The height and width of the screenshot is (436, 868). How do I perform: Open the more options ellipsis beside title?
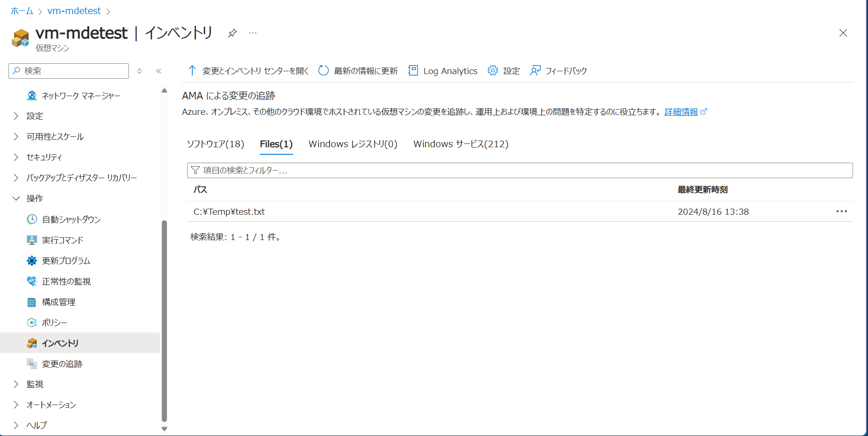(x=253, y=33)
